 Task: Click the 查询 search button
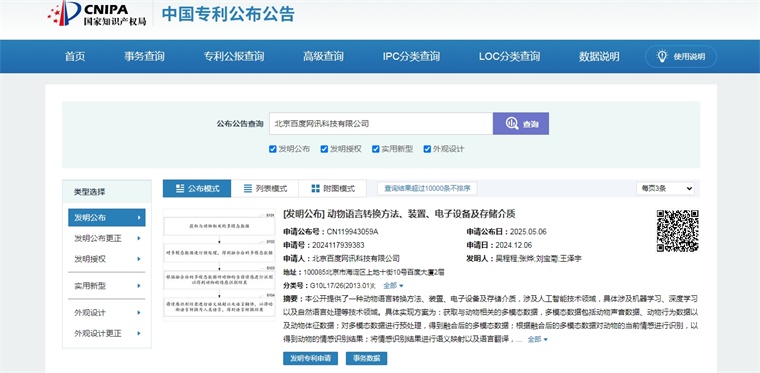click(521, 124)
